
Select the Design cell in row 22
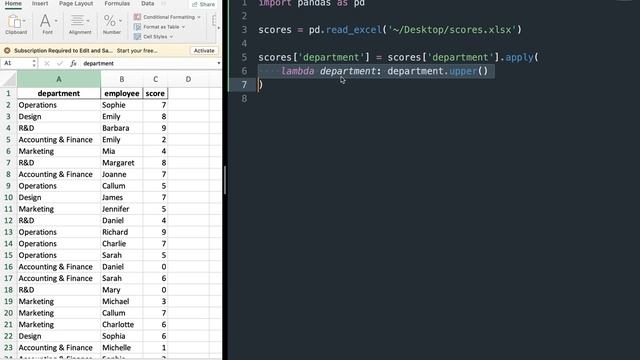[x=59, y=336]
